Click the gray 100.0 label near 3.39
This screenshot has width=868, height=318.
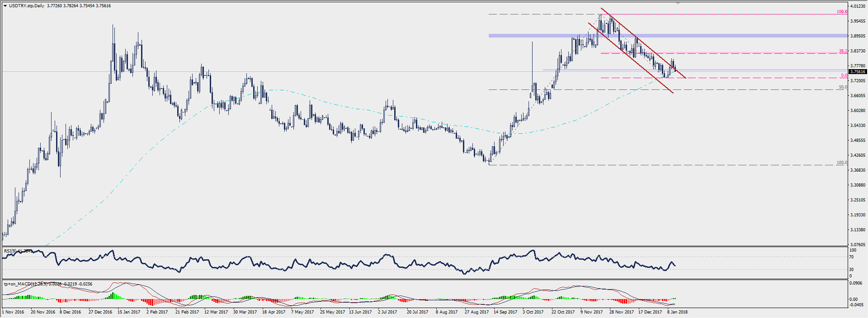[x=842, y=163]
